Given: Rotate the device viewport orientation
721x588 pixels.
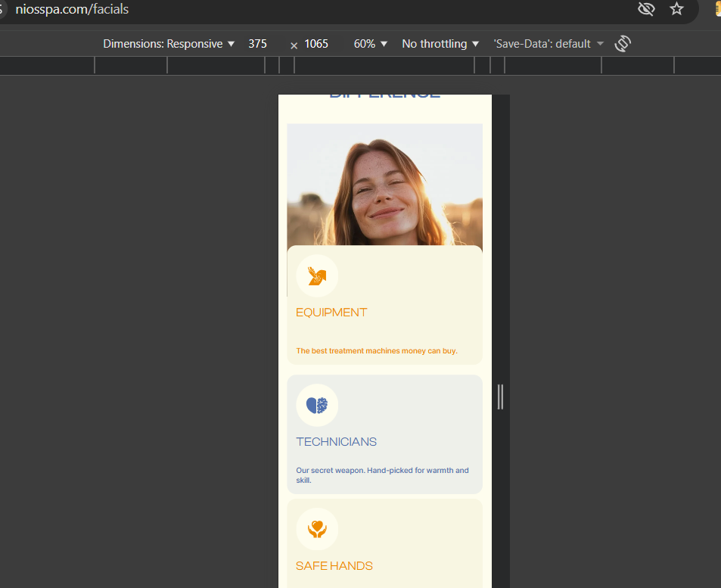Looking at the screenshot, I should coord(623,44).
